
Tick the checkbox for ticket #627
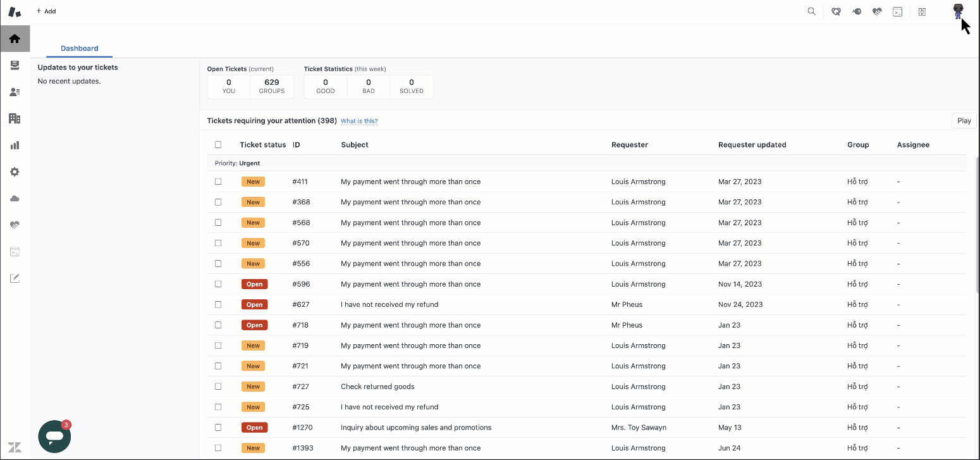coord(218,304)
